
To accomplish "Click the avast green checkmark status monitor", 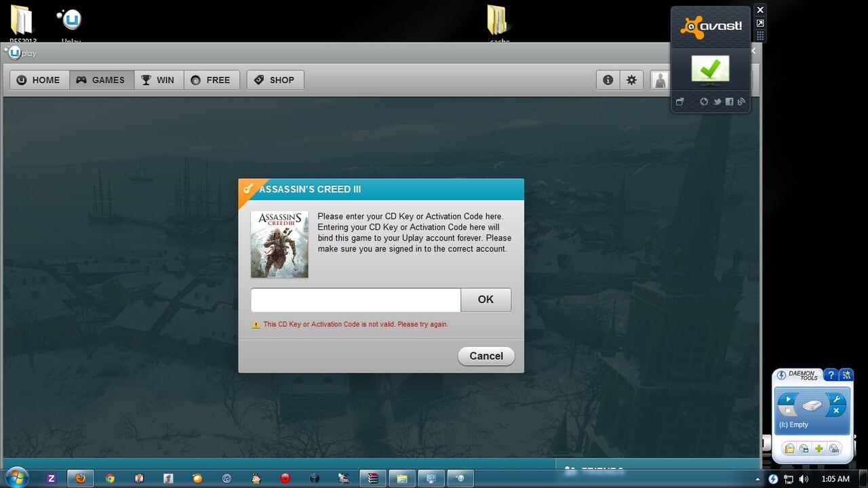I will [x=710, y=70].
